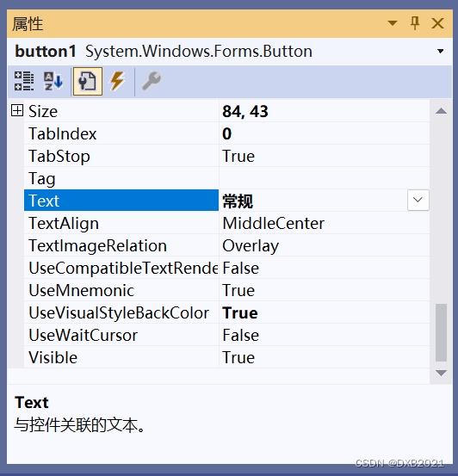Select the TextImageRelation property name

pyautogui.click(x=98, y=246)
